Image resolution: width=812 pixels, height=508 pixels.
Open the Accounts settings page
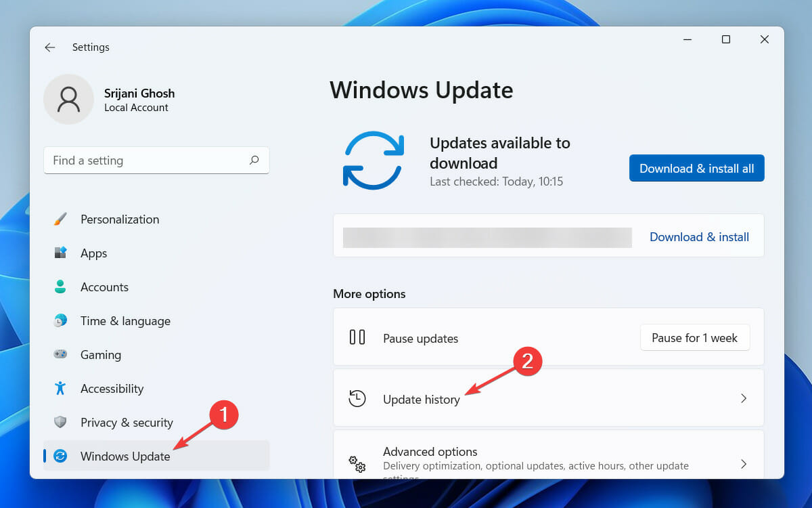tap(156, 287)
